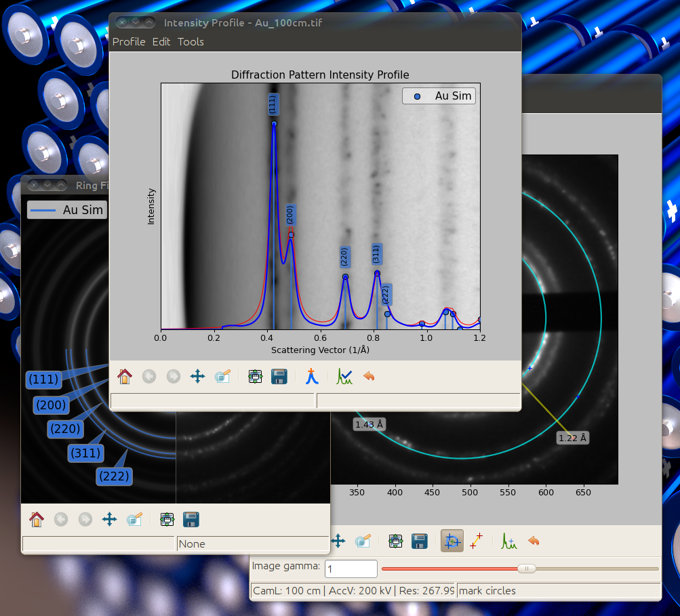The image size is (680, 616).
Task: Close the Ring Figure window
Action: coord(34,185)
